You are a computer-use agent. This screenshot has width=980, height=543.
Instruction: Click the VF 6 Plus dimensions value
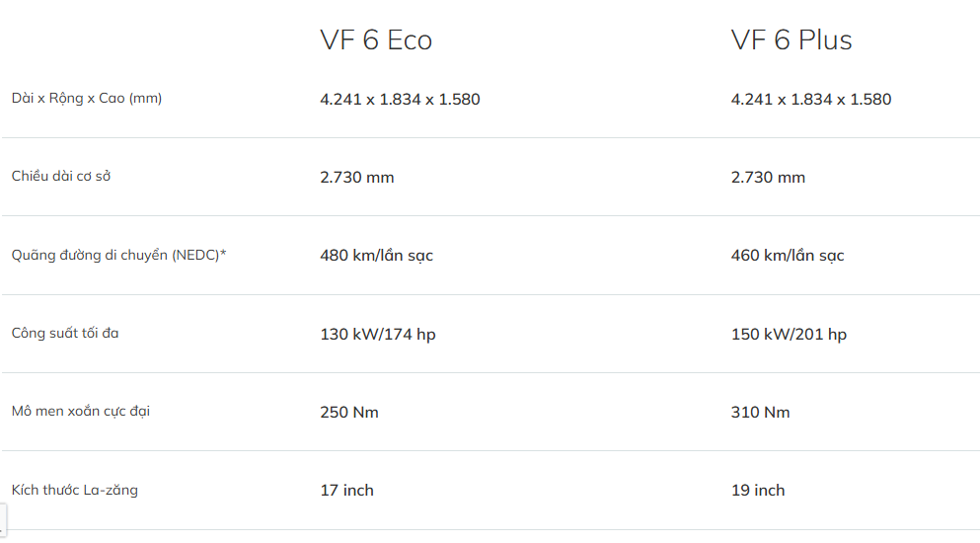tap(811, 100)
